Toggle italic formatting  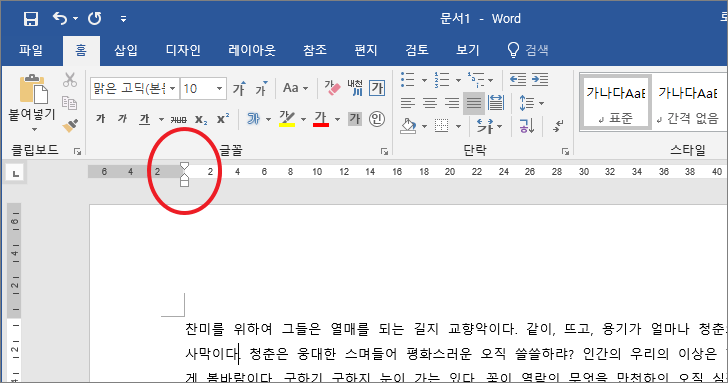point(122,119)
